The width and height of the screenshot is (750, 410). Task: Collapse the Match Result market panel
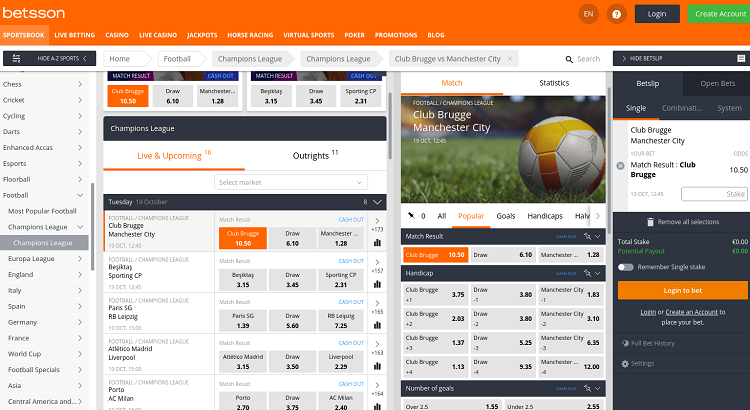[x=597, y=236]
